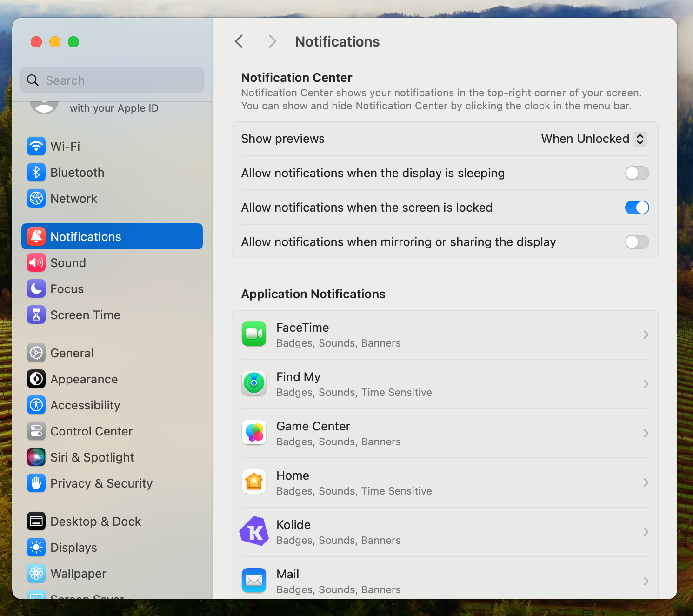Viewport: 693px width, 616px height.
Task: Disable notifications when screen is locked
Action: 637,208
